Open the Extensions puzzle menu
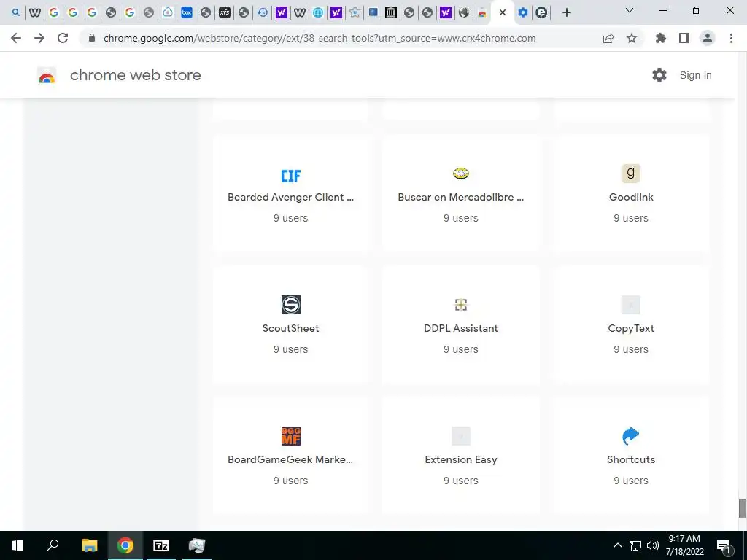Screen dimensions: 747x560 tap(661, 38)
